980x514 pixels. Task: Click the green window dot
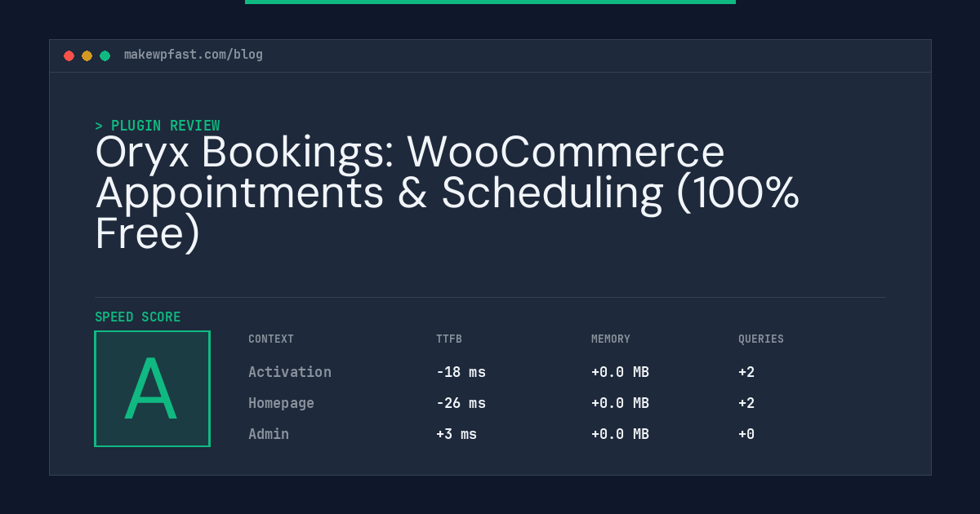click(x=105, y=55)
